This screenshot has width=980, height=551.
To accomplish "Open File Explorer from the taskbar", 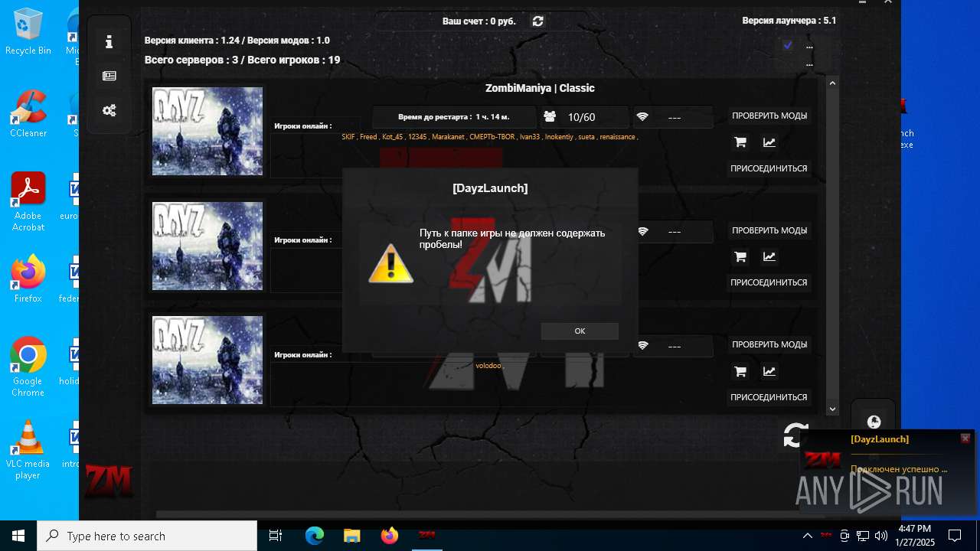I will tap(352, 536).
